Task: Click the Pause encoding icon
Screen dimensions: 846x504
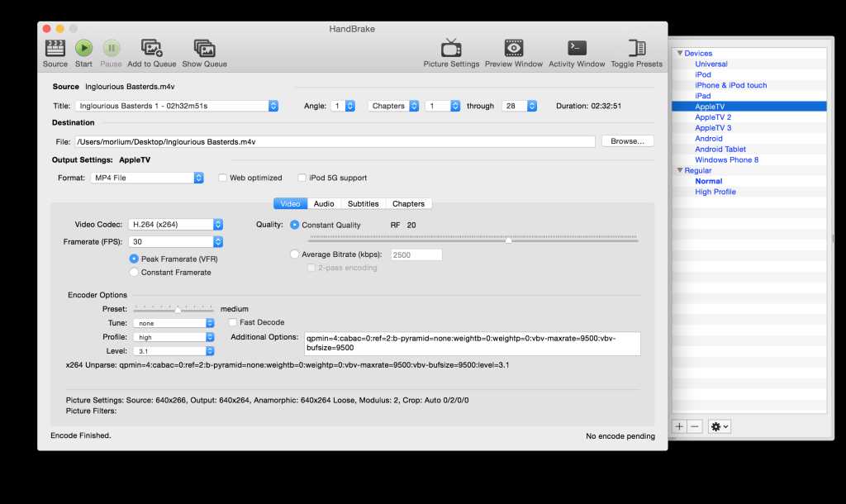Action: coord(112,49)
